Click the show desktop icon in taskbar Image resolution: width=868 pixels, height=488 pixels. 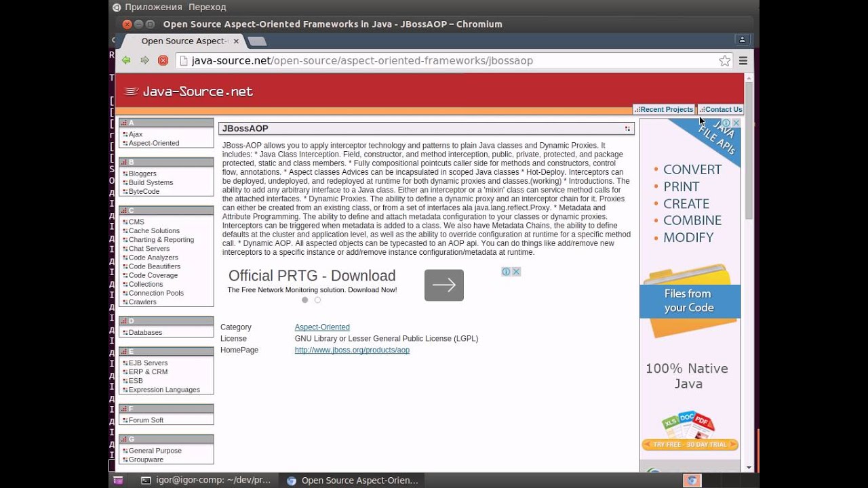pos(118,480)
